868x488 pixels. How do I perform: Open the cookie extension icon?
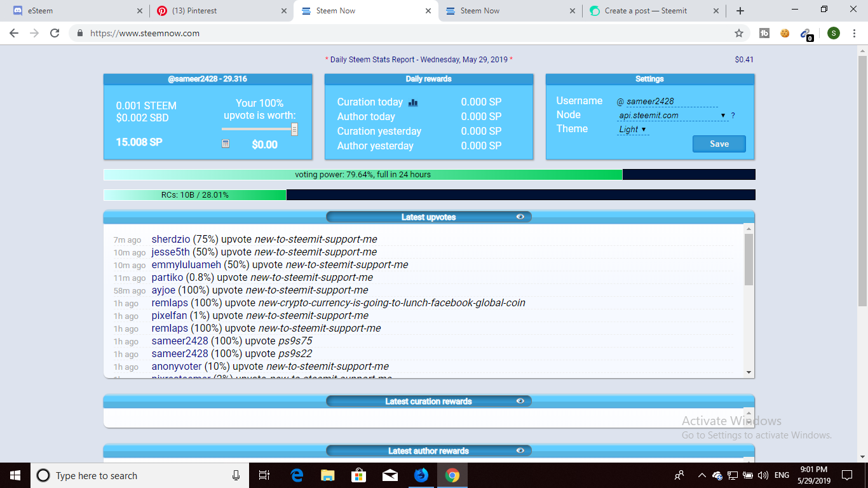785,33
